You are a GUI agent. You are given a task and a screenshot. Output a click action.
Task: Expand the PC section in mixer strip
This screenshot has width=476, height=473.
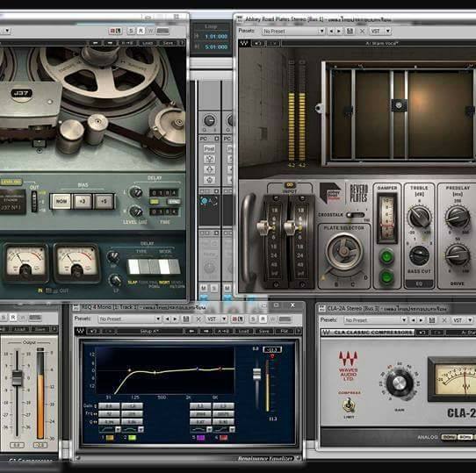click(216, 139)
